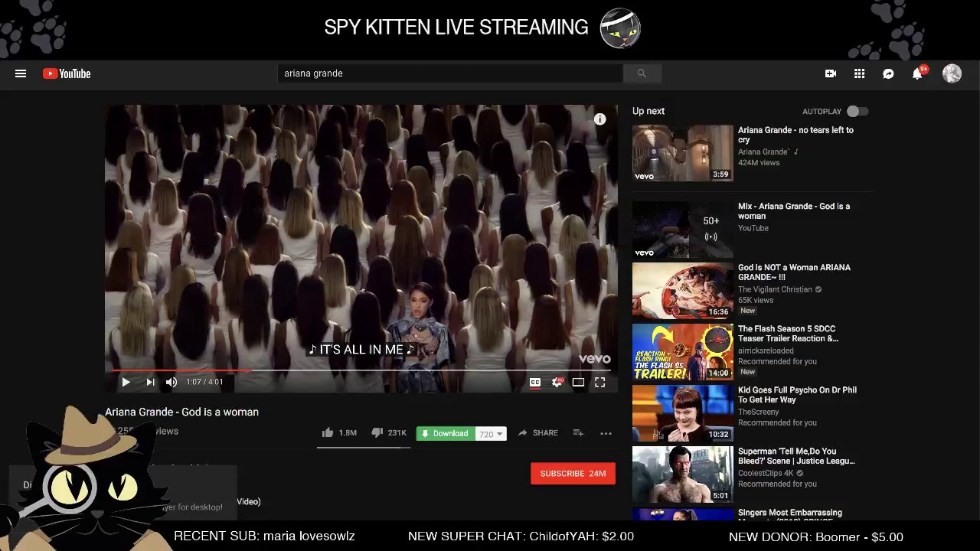980x551 pixels.
Task: Open 'no tears left to cry' thumbnail
Action: click(682, 153)
